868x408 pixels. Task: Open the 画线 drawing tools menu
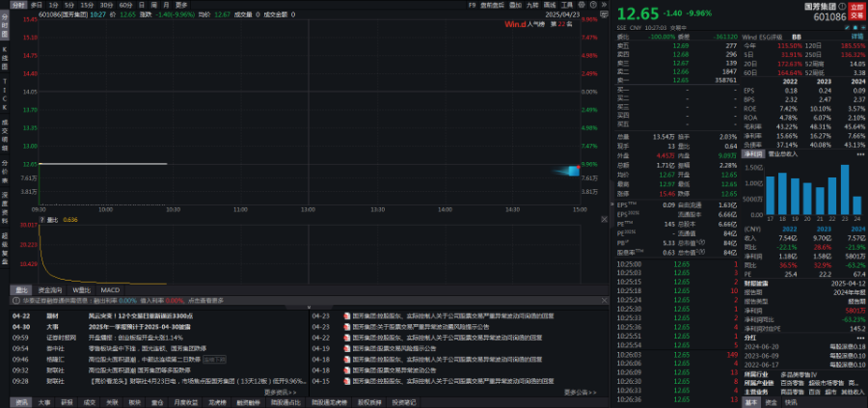(x=550, y=5)
